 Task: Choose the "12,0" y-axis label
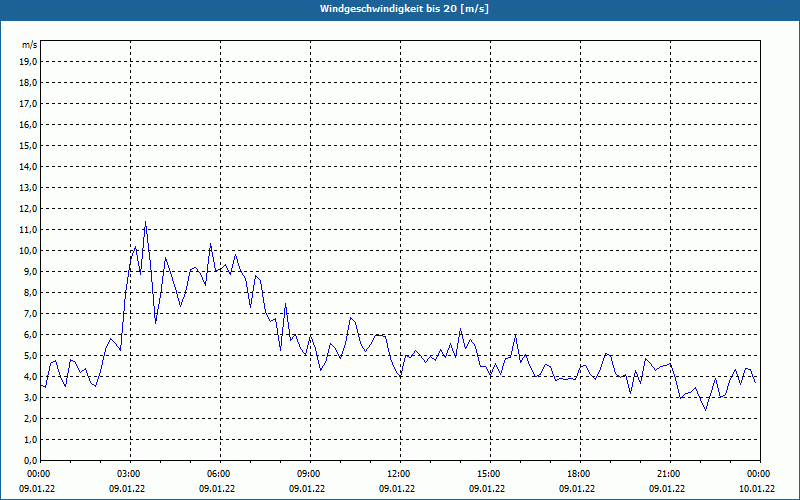pos(28,209)
